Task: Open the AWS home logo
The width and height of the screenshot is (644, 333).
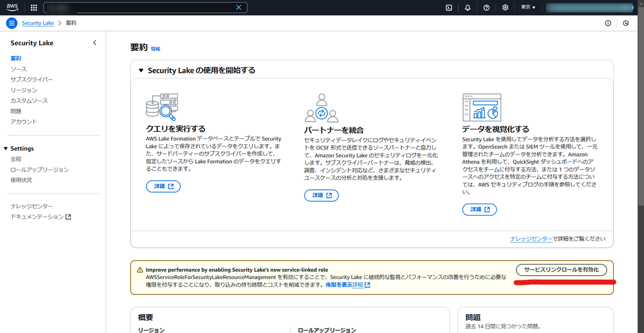Action: (13, 8)
